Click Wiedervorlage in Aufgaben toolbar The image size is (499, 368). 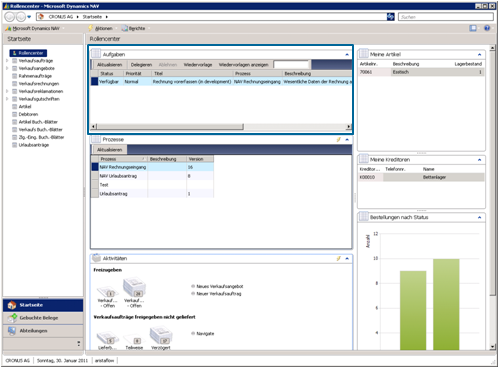point(198,65)
